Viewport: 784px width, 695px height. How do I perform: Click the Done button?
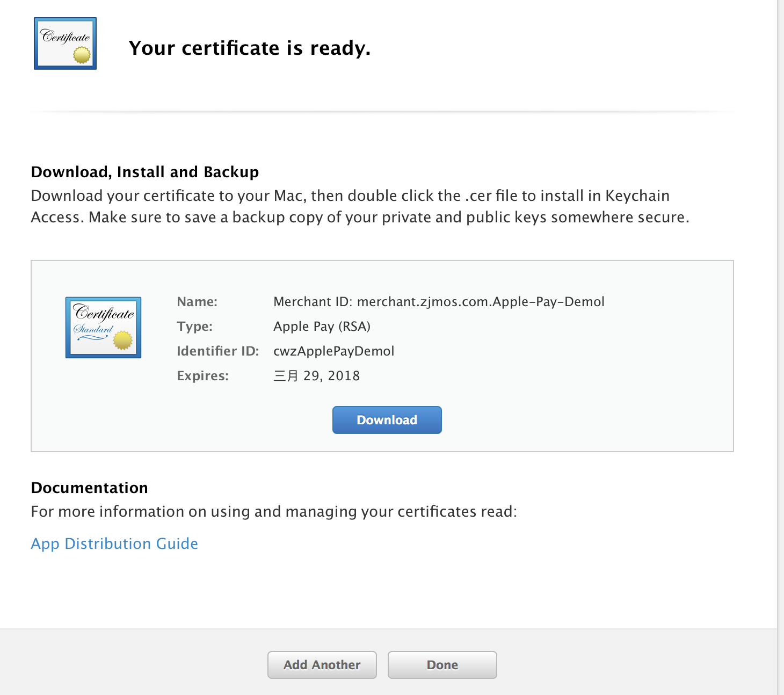coord(442,665)
